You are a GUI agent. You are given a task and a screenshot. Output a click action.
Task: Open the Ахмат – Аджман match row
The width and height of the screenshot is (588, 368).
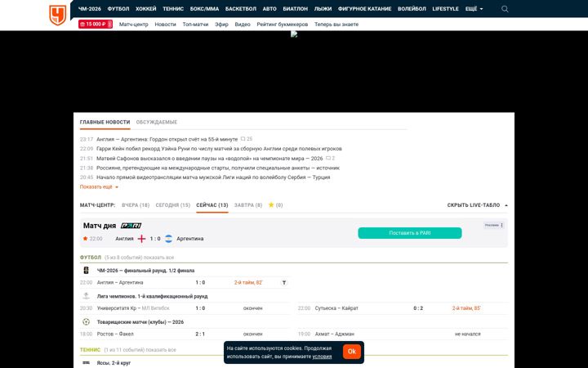403,334
